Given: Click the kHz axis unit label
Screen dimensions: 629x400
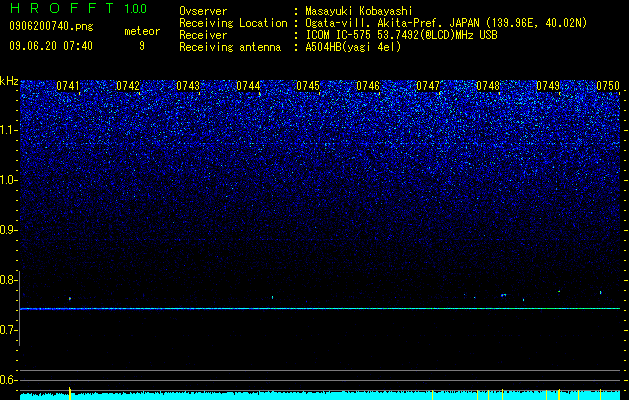Looking at the screenshot, I should coord(9,81).
